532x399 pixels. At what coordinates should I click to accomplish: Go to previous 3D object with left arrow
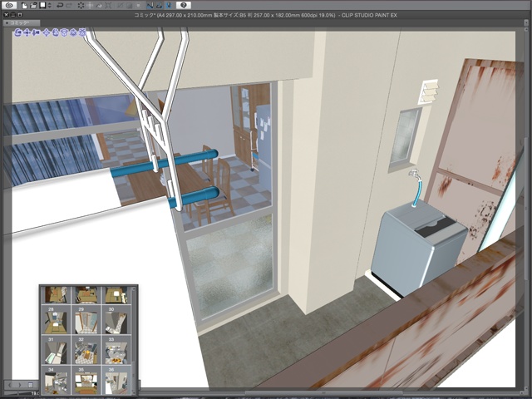click(x=9, y=385)
